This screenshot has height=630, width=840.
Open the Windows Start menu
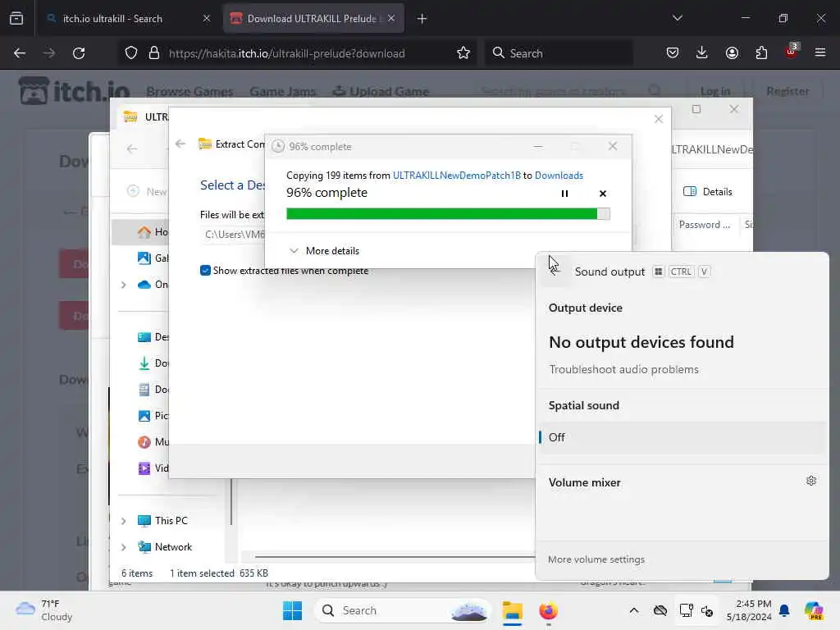292,610
